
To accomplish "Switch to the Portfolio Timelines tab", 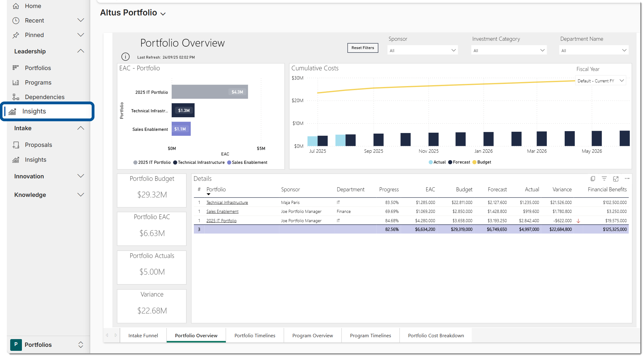I will (x=255, y=335).
